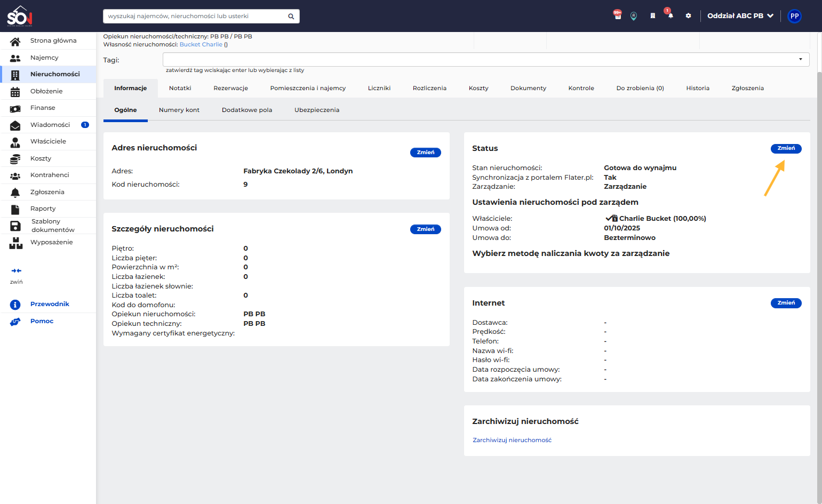Select the Obłożenie calendar icon

[x=15, y=92]
